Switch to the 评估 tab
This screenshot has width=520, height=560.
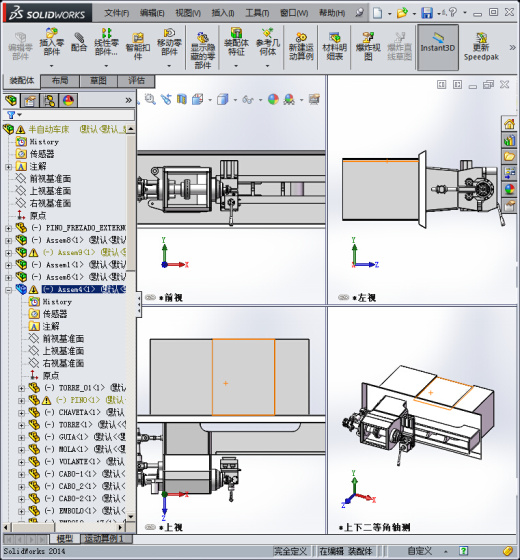136,81
